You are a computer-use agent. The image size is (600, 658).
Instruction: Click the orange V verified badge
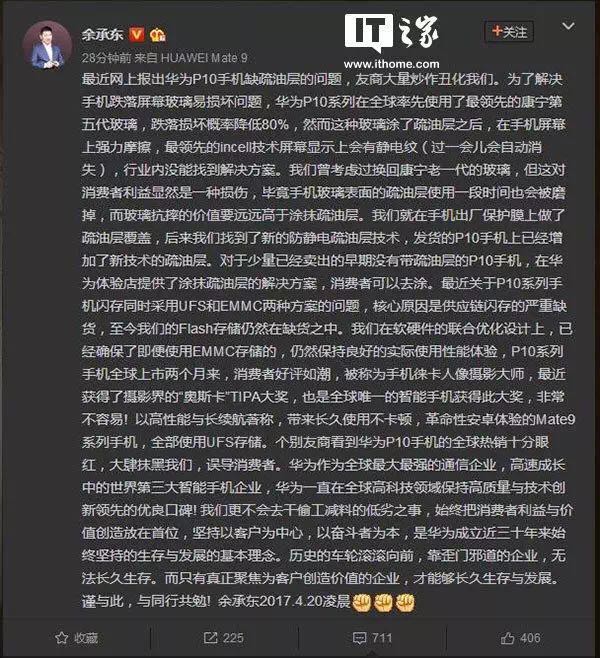[137, 34]
